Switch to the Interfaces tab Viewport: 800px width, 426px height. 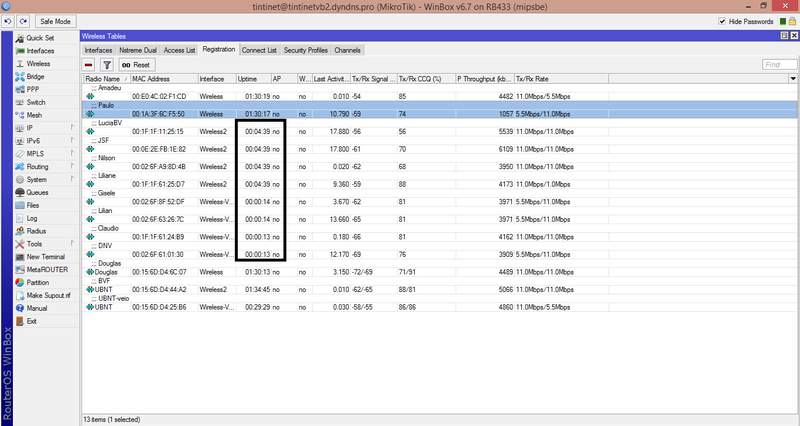point(98,50)
